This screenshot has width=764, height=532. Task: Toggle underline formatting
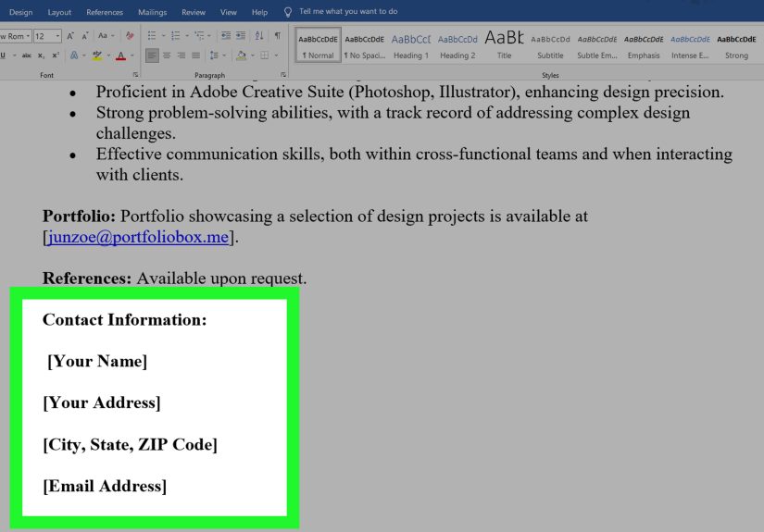pos(3,56)
